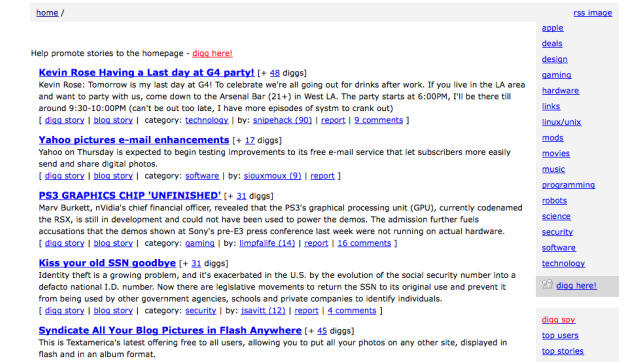This screenshot has height=362, width=640.
Task: Select apple in the sidebar categories
Action: pyautogui.click(x=553, y=28)
